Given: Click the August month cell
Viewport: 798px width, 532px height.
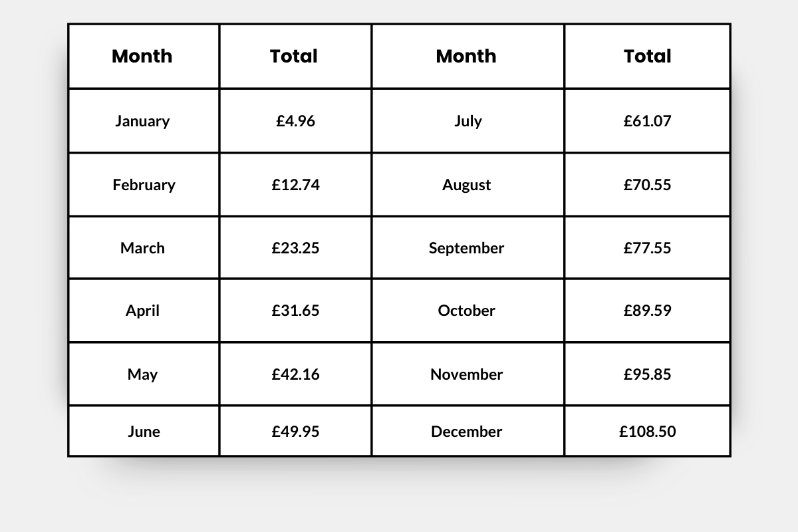Looking at the screenshot, I should pyautogui.click(x=467, y=185).
